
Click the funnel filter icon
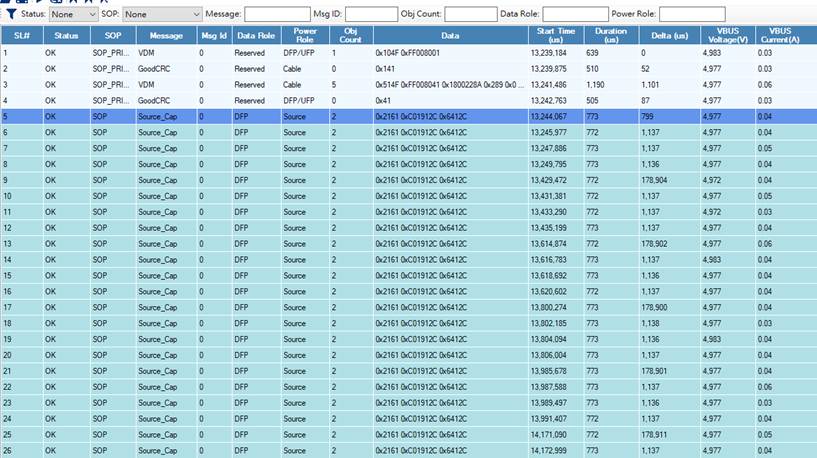tap(11, 14)
